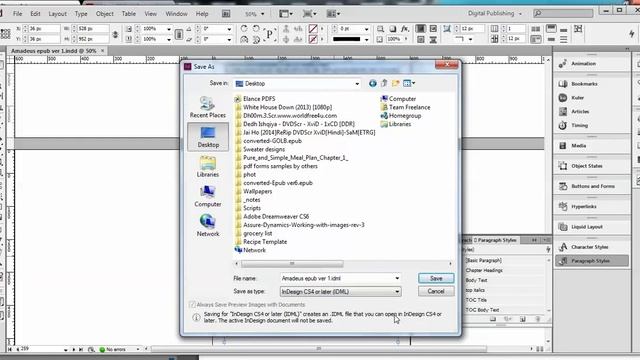Open the Bookmarks panel

click(591, 84)
